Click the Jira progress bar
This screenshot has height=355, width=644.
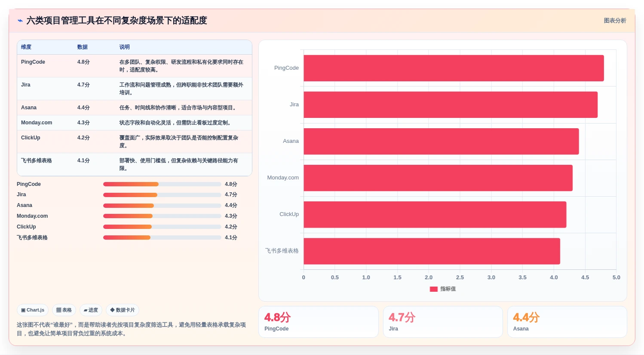coord(162,195)
